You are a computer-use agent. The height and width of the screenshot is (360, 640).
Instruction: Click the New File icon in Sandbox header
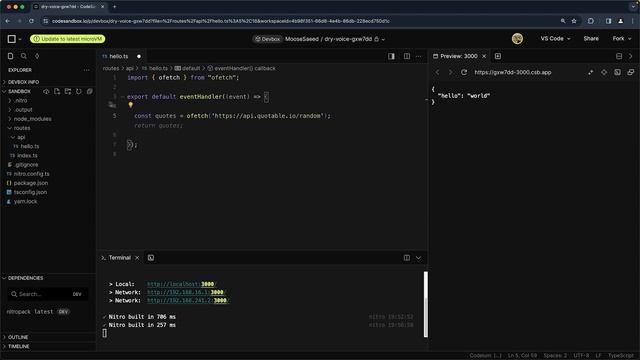tap(57, 91)
